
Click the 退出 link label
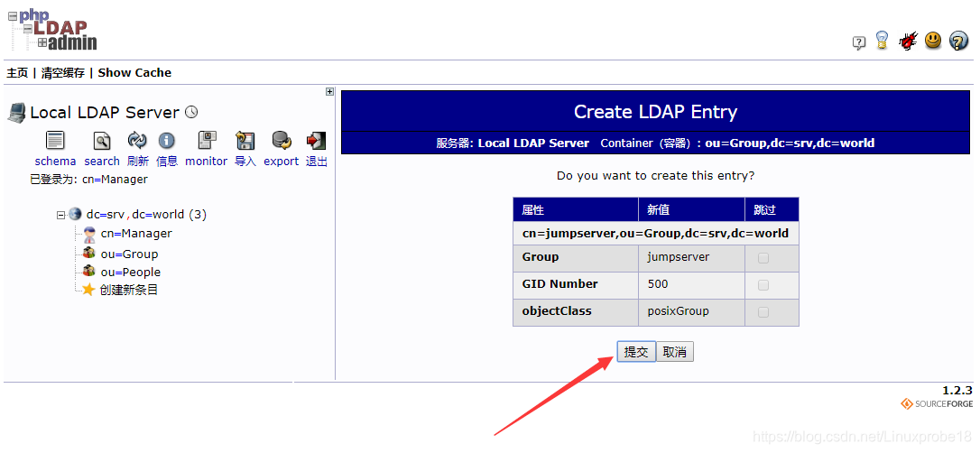pos(316,162)
